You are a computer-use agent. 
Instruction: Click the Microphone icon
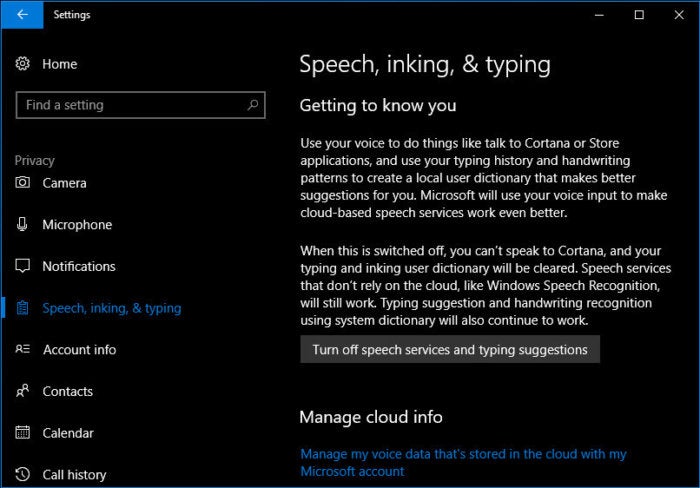tap(22, 224)
